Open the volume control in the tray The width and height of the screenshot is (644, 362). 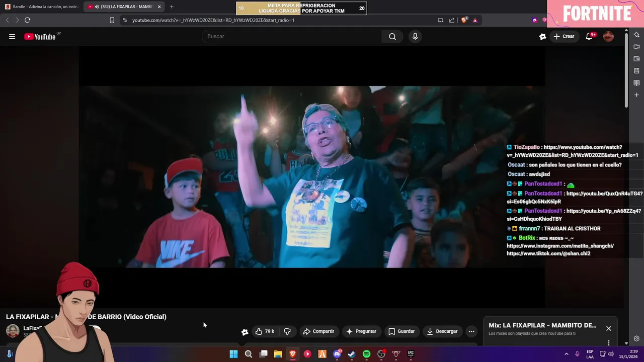[611, 354]
